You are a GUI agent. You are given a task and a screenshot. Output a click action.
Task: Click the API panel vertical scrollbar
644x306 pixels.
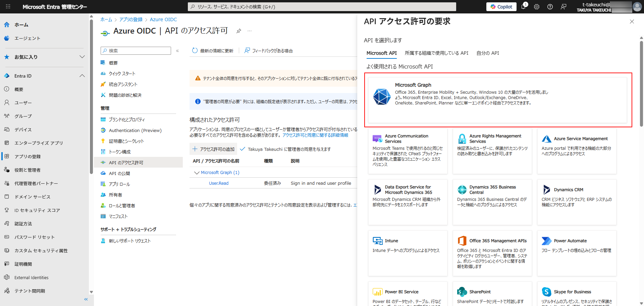pyautogui.click(x=641, y=84)
